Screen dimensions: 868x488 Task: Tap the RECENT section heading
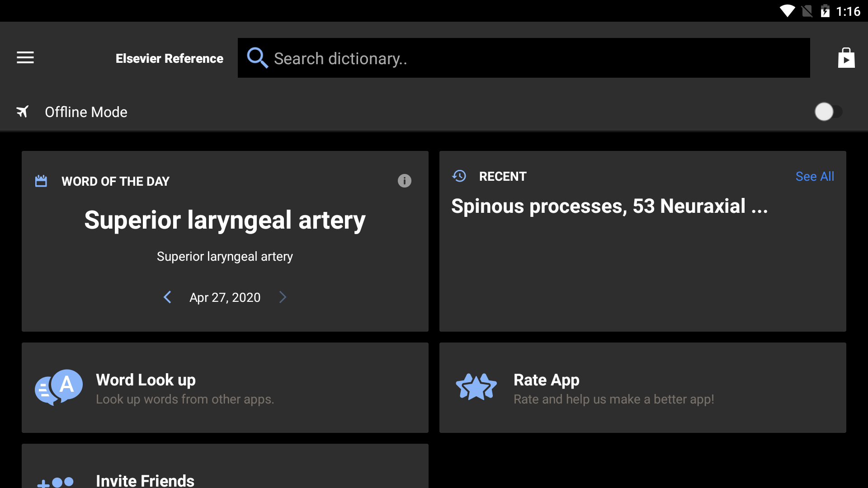503,176
